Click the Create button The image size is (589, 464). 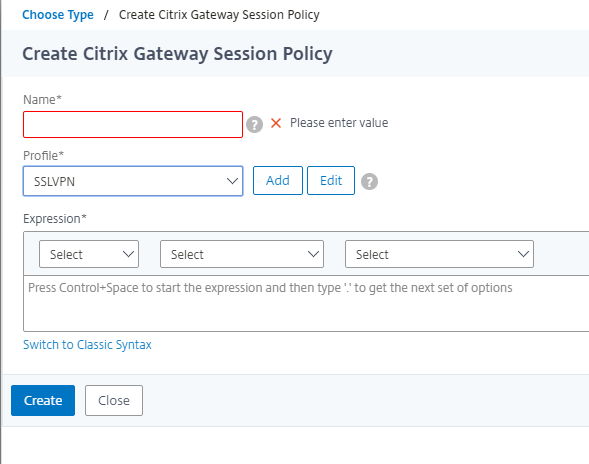tap(43, 401)
